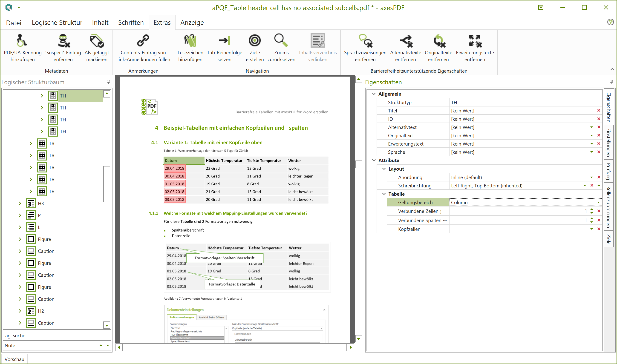Click Lesezeichen hinzufügen icon

click(x=190, y=41)
